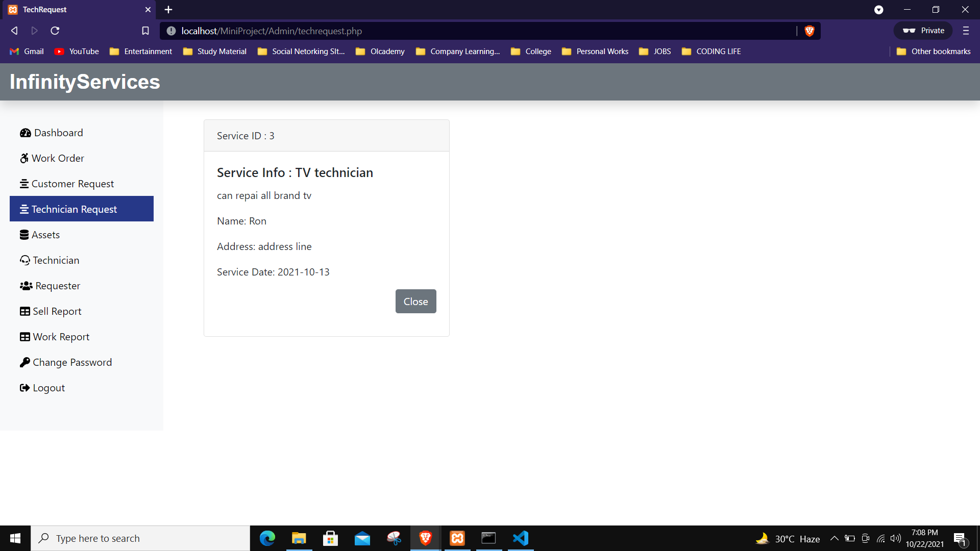Launch the XAMPP control panel from the taskbar

pos(457,538)
